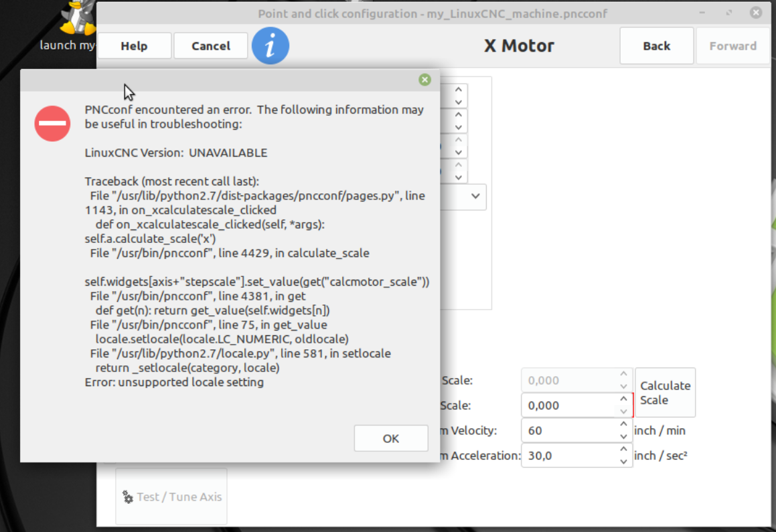Go Back from X Motor page

pyautogui.click(x=656, y=46)
